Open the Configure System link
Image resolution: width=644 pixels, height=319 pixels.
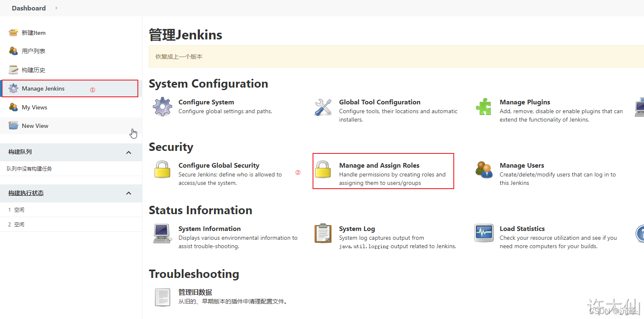(206, 102)
